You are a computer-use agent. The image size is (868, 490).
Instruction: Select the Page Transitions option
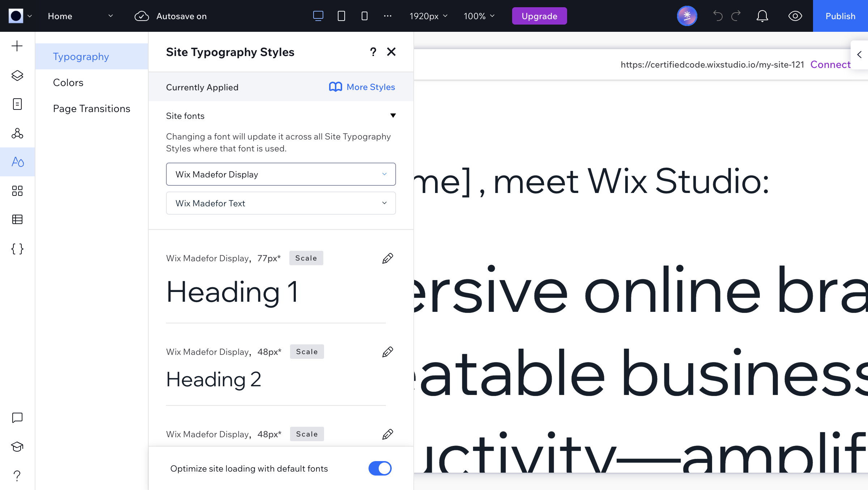(91, 108)
